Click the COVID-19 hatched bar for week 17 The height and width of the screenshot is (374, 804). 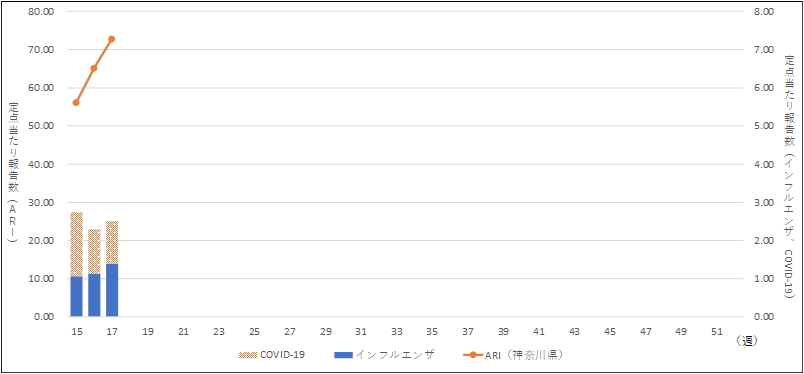[112, 243]
